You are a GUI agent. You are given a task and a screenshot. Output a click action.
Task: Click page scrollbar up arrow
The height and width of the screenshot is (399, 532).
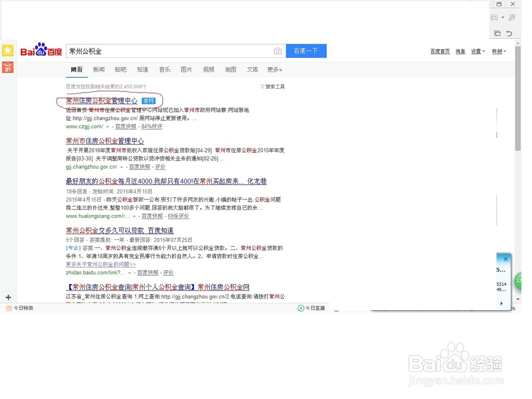(518, 44)
